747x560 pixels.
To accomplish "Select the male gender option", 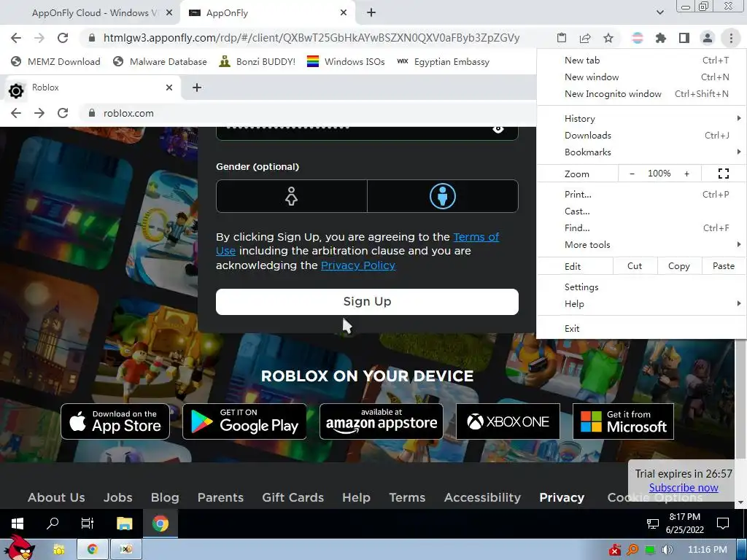I will tap(443, 196).
